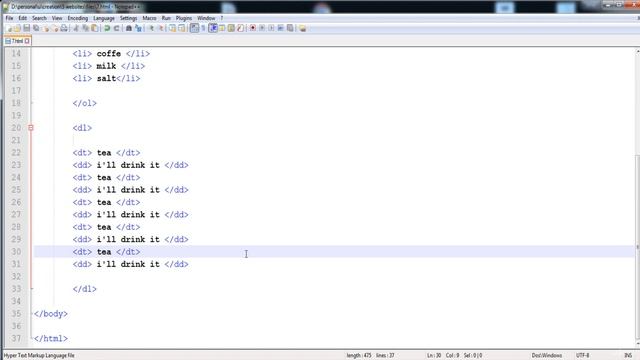Create a new file with toolbar icon

pos(9,28)
